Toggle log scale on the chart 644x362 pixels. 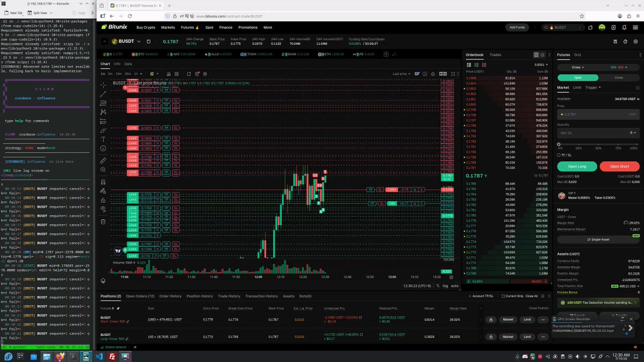(445, 286)
